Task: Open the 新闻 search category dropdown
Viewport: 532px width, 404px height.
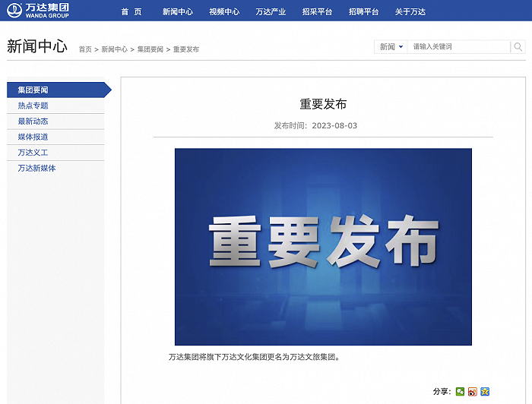Action: click(391, 47)
